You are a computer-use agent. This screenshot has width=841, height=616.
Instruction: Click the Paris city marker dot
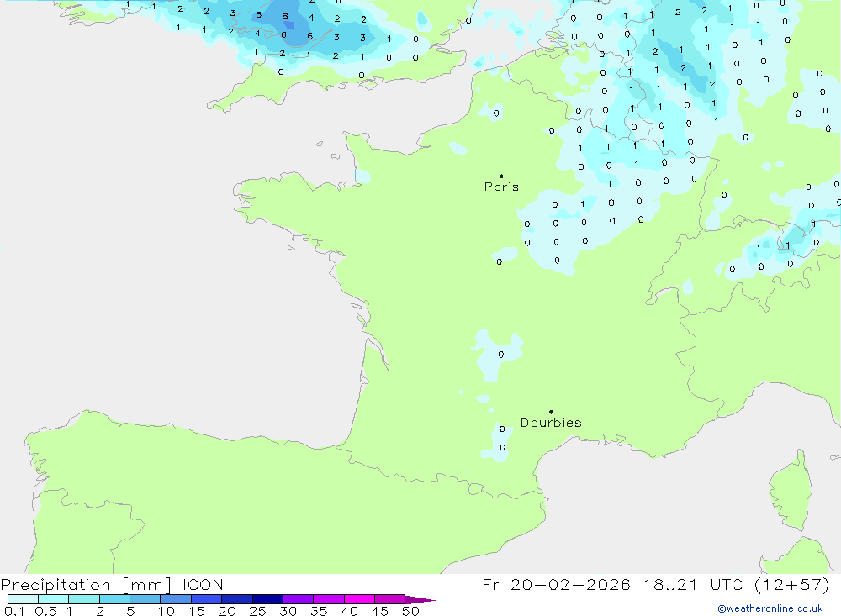(x=501, y=176)
